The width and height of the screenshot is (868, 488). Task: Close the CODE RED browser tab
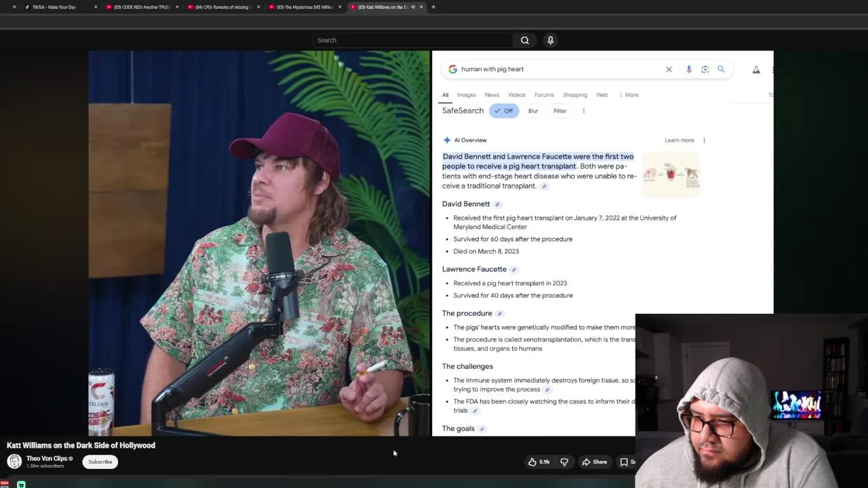point(177,7)
